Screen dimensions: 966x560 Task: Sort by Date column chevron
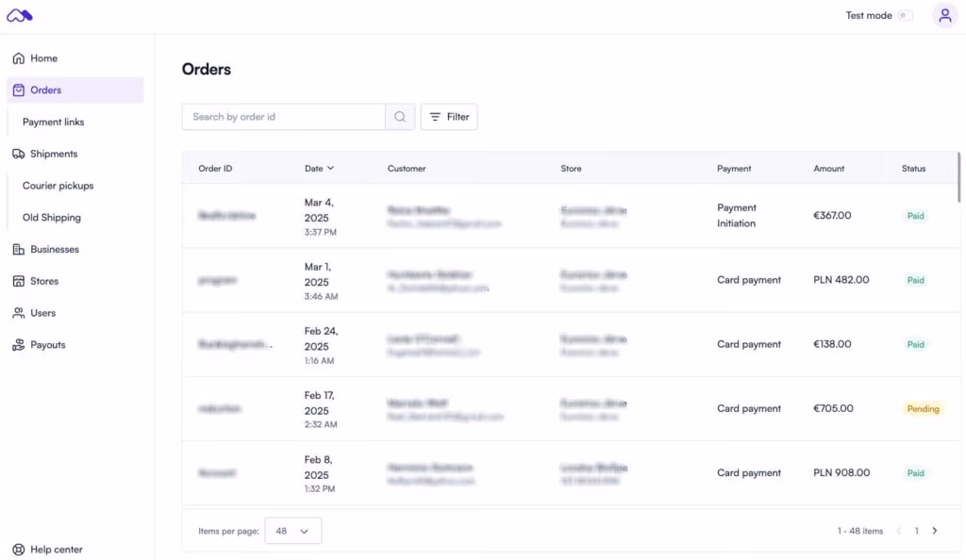coord(330,168)
